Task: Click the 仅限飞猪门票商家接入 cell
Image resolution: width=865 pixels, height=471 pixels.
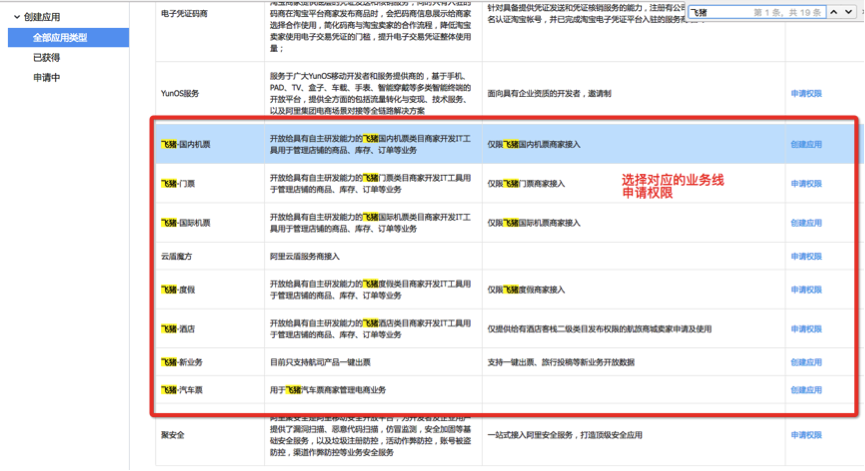Action: click(x=526, y=184)
